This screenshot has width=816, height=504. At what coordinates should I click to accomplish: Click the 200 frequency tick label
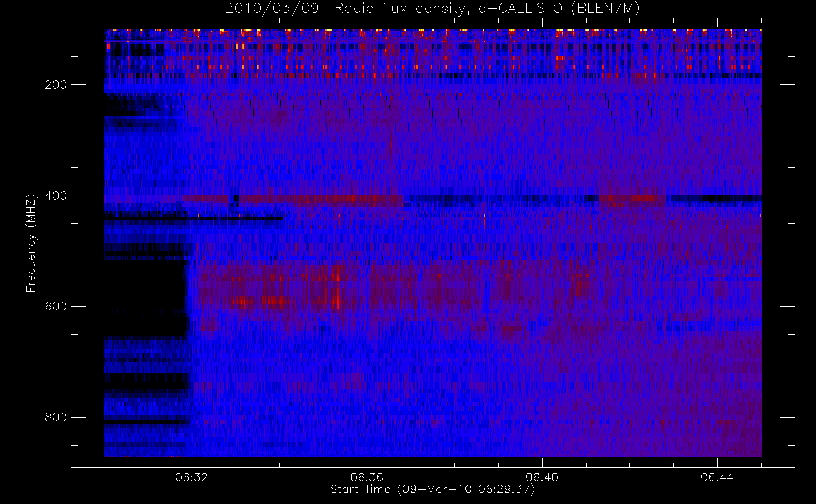[x=55, y=85]
